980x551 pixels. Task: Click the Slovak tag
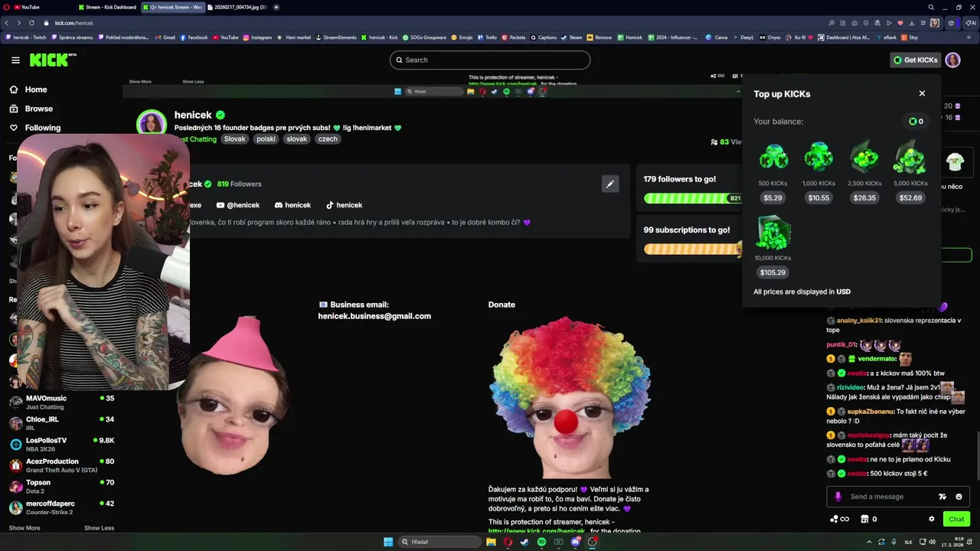click(234, 139)
